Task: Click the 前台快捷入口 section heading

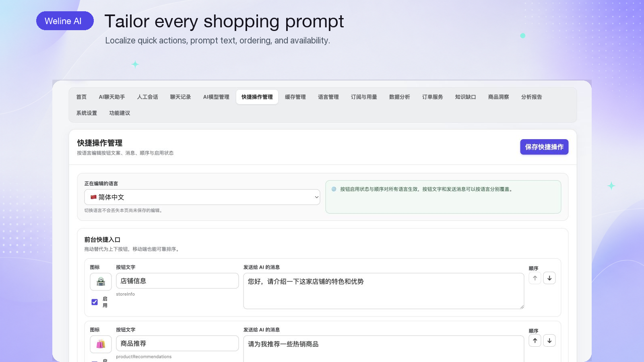Action: tap(102, 240)
